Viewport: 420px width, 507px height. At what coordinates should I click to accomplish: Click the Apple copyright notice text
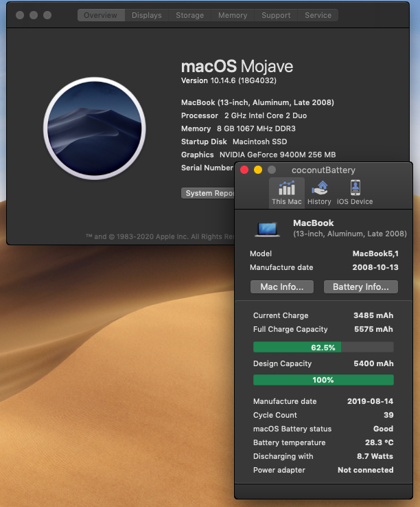161,236
